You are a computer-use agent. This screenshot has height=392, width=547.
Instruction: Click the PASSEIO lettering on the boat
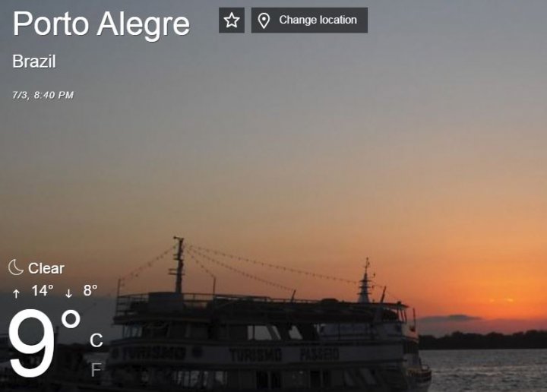[x=319, y=354]
